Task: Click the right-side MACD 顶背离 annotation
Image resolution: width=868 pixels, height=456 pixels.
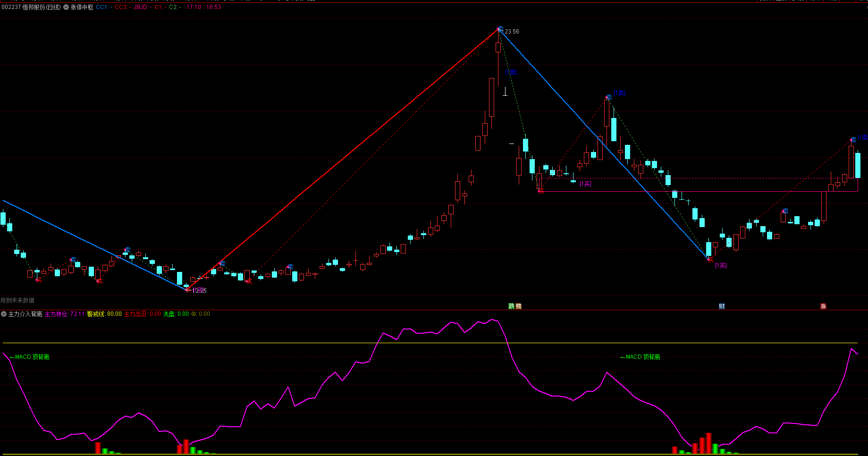Action: pos(640,357)
